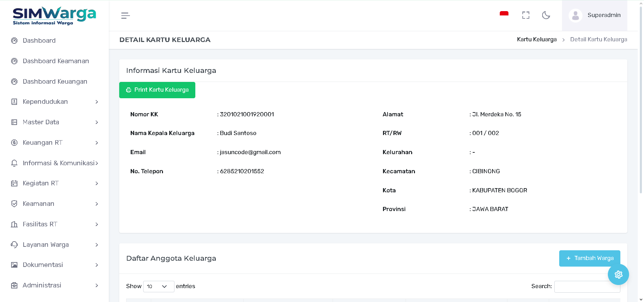The height and width of the screenshot is (302, 644).
Task: Click the Tambah Warga button
Action: [589, 258]
